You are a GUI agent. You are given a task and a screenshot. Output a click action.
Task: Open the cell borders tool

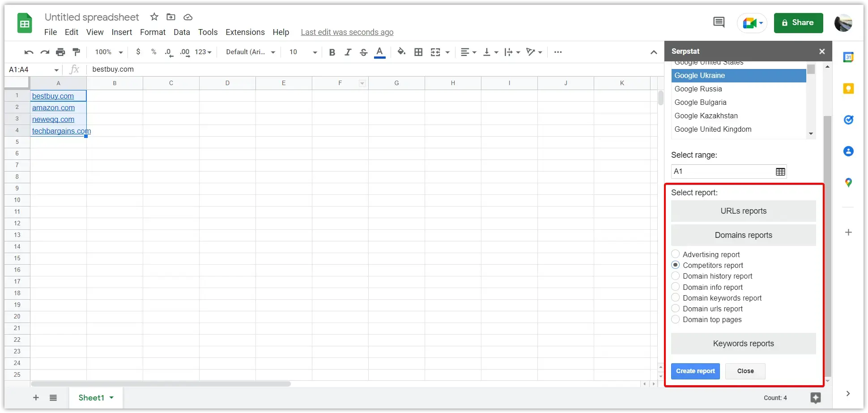[418, 52]
